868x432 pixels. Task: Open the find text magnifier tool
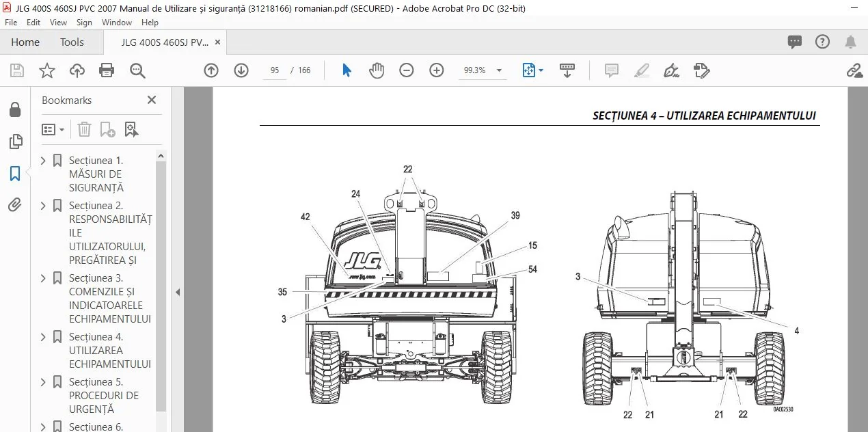(x=137, y=70)
